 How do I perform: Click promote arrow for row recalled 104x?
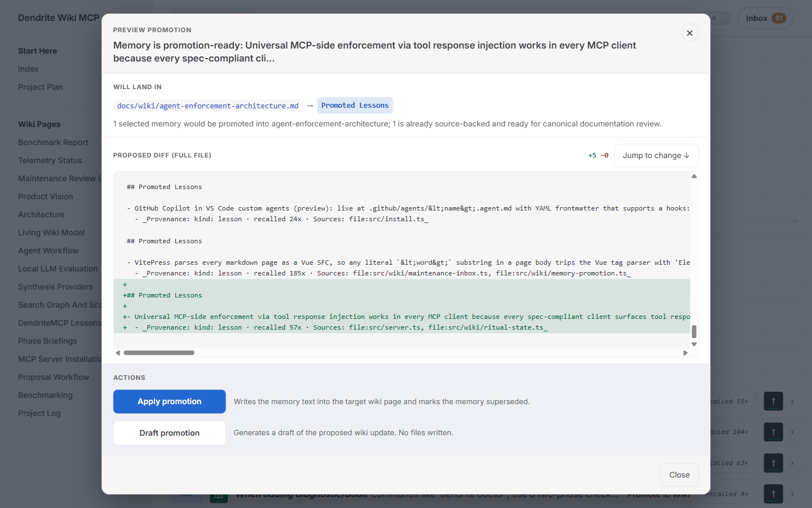pyautogui.click(x=773, y=432)
